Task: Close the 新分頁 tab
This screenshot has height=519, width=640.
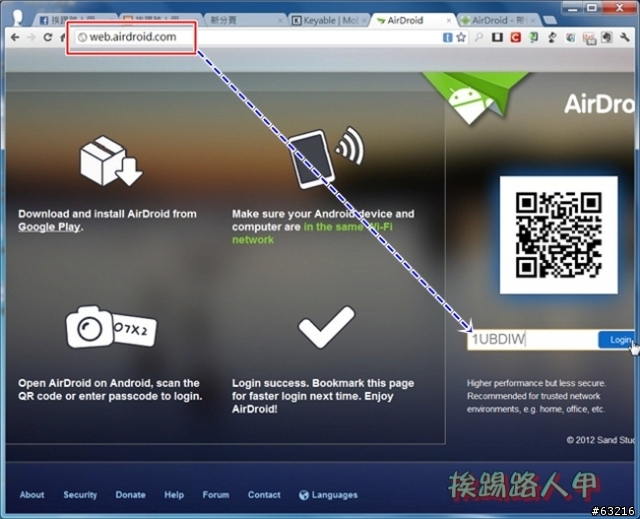Action: tap(280, 20)
